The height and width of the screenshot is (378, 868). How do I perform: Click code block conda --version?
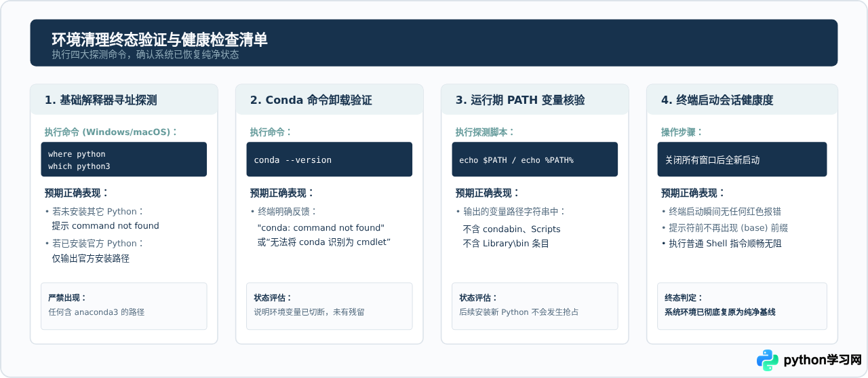(329, 159)
